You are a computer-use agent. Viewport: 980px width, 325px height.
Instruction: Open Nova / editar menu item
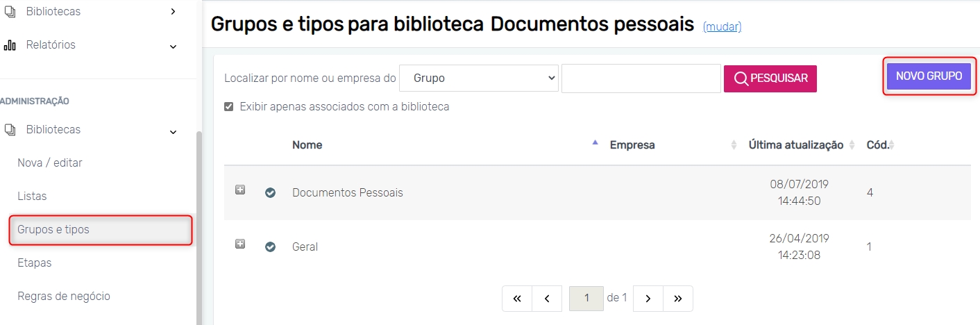50,163
